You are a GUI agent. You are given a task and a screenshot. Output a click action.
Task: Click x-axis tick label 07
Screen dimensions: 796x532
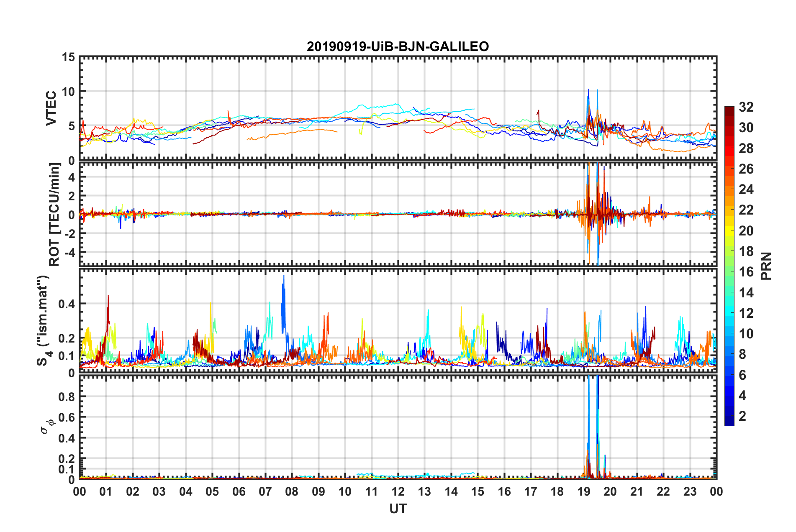click(x=265, y=491)
